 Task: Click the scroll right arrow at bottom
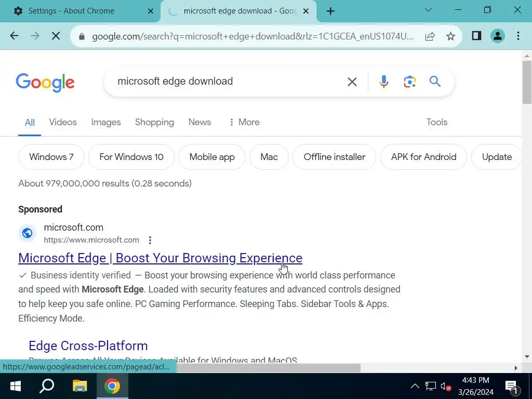[516, 368]
